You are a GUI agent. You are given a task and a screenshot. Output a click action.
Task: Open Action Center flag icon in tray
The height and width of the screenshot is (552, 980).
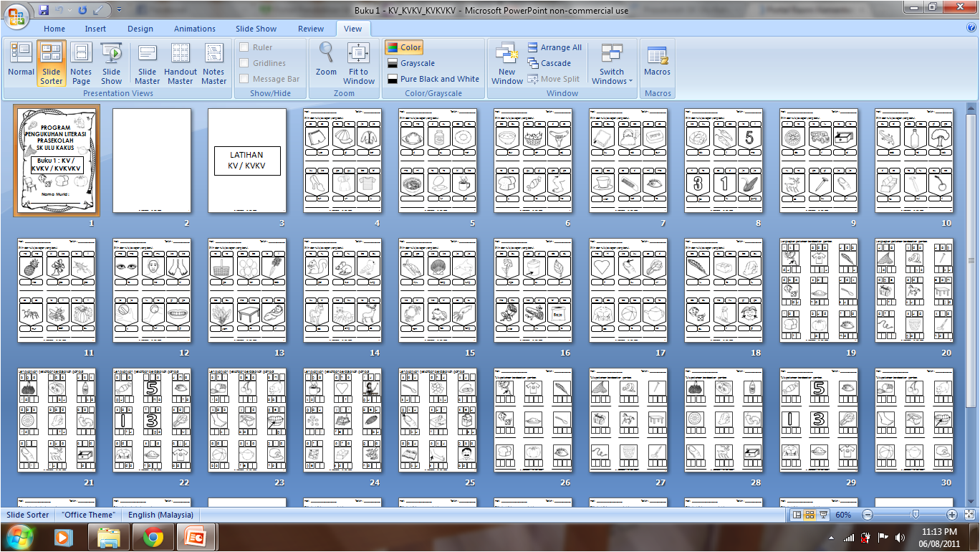(x=883, y=537)
